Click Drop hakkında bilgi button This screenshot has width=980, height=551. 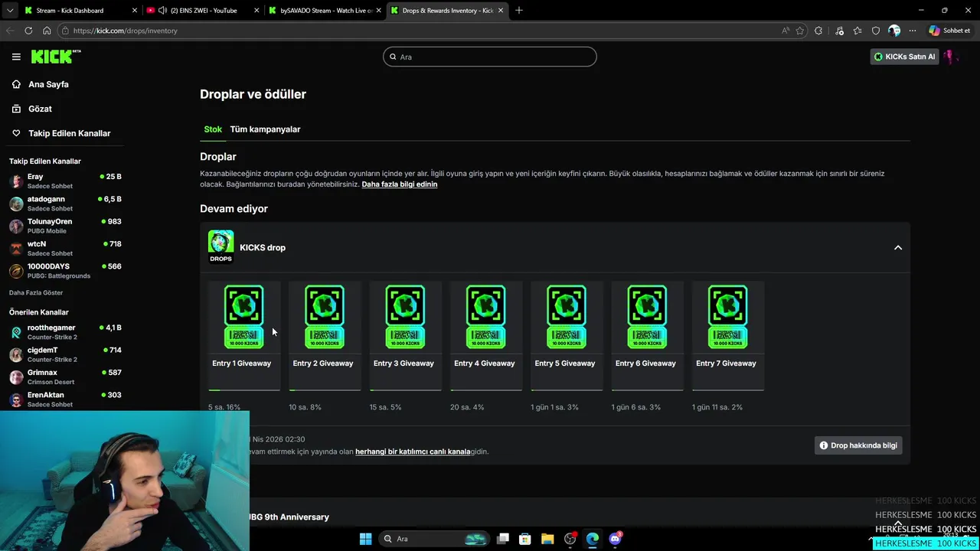[858, 445]
